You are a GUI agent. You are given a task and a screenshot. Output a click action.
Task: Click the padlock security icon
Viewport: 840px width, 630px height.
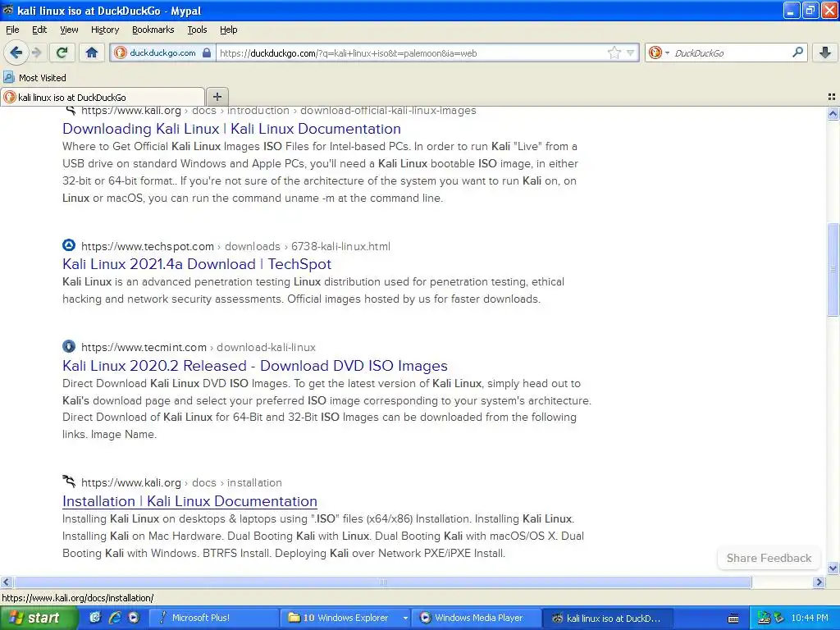(x=207, y=52)
